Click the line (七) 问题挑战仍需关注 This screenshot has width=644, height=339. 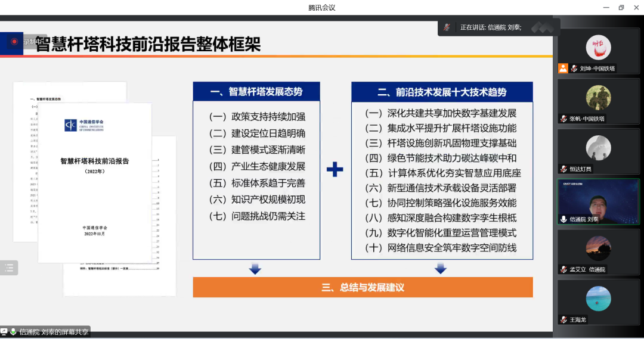257,216
